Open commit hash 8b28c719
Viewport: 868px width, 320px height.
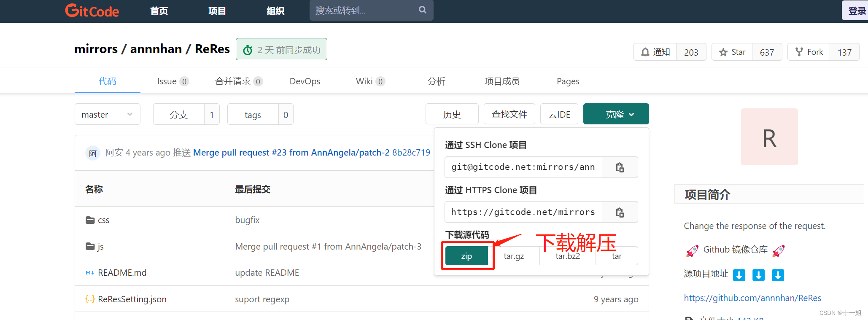coord(411,153)
